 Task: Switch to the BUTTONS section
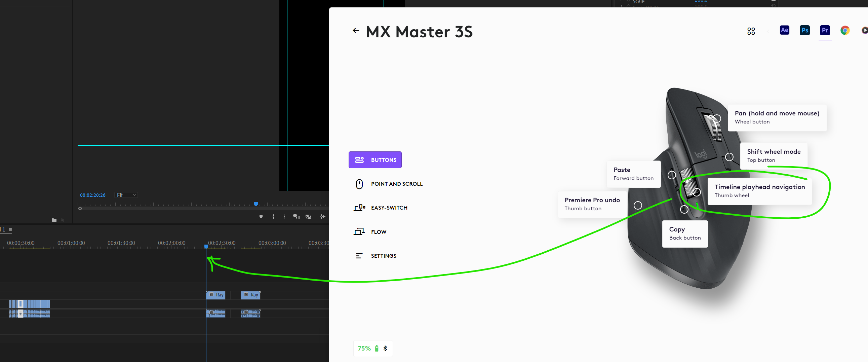[375, 159]
